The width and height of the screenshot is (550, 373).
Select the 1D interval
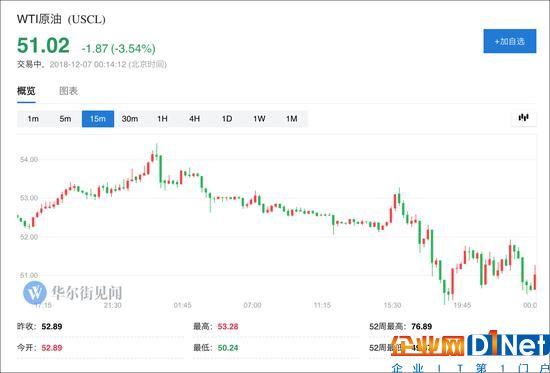pos(227,119)
